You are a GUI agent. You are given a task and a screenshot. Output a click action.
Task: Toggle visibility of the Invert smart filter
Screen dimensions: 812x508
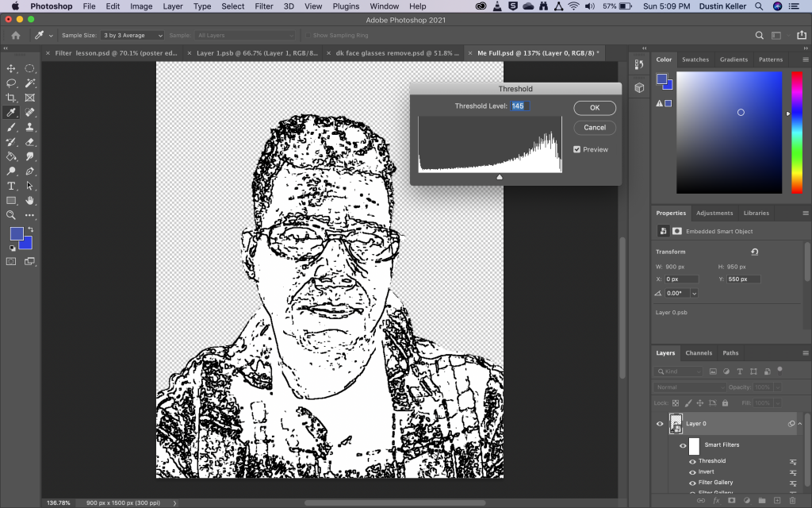point(693,471)
